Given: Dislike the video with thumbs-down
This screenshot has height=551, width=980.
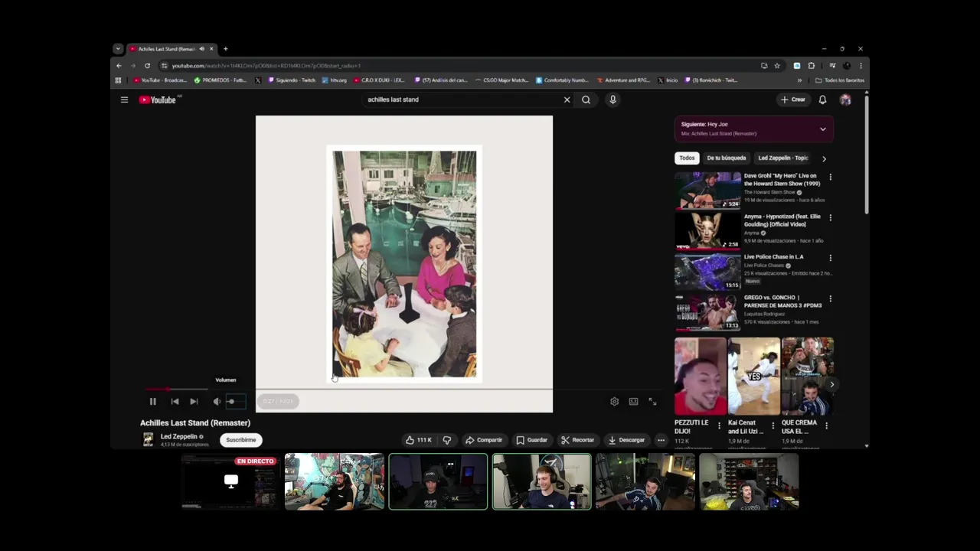Looking at the screenshot, I should point(447,440).
